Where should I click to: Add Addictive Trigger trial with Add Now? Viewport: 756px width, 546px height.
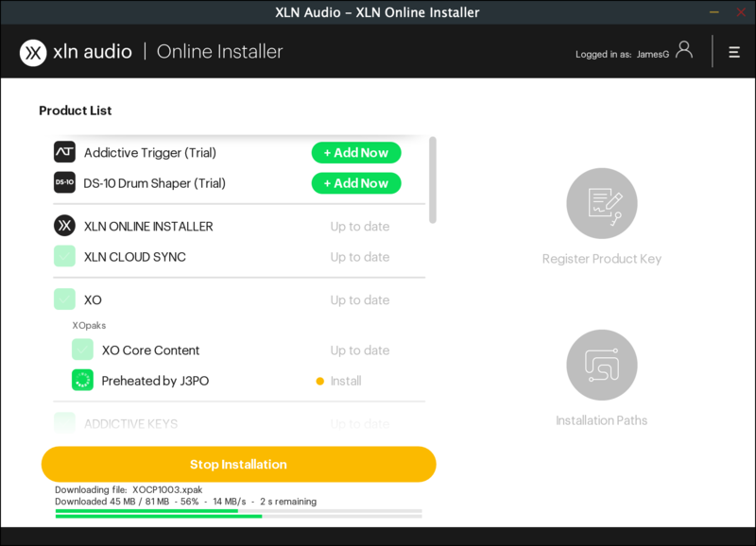pyautogui.click(x=356, y=153)
